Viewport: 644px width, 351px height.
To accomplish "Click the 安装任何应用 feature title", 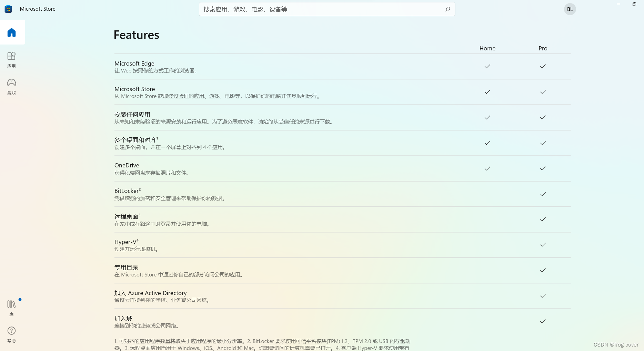I will 132,115.
